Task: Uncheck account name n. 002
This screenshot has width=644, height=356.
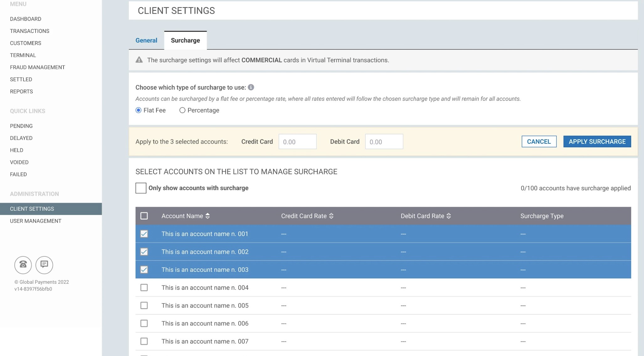Action: pos(144,252)
